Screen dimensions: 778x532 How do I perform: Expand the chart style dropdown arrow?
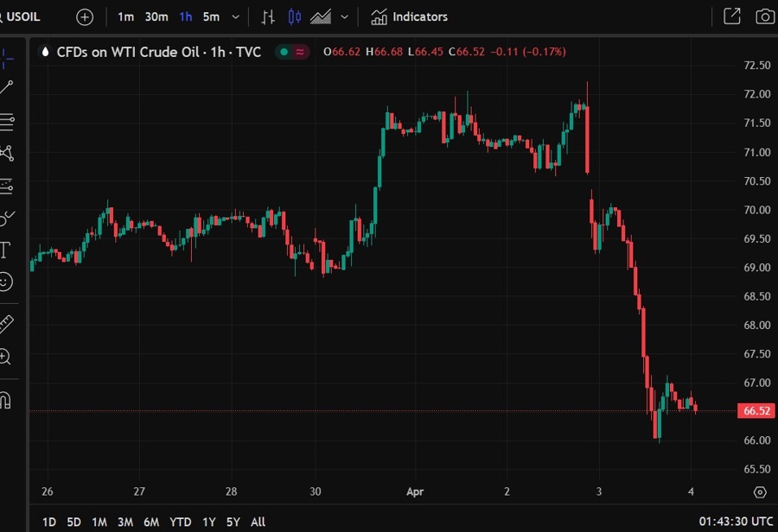[x=345, y=16]
